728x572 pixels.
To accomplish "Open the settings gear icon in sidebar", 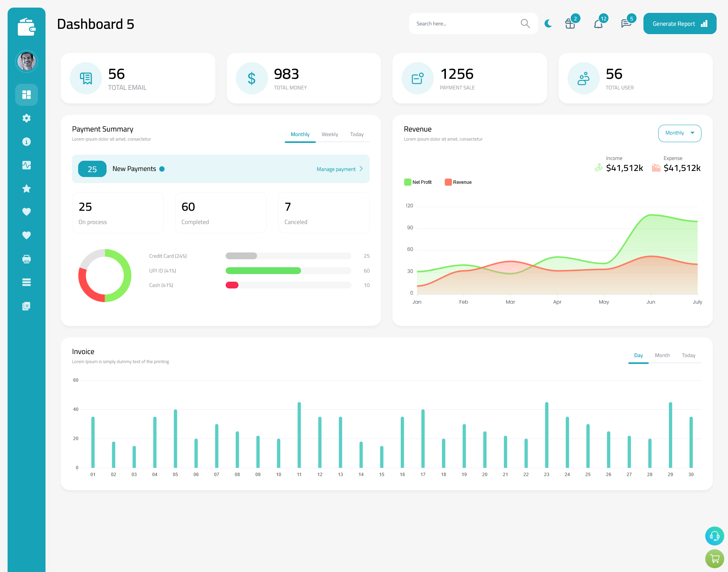I will tap(27, 118).
